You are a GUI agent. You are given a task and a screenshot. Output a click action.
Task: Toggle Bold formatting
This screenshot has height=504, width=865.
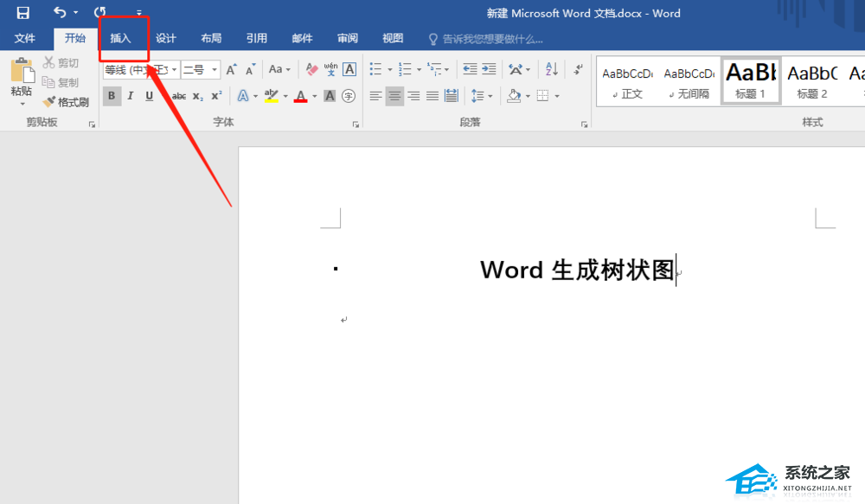(112, 95)
